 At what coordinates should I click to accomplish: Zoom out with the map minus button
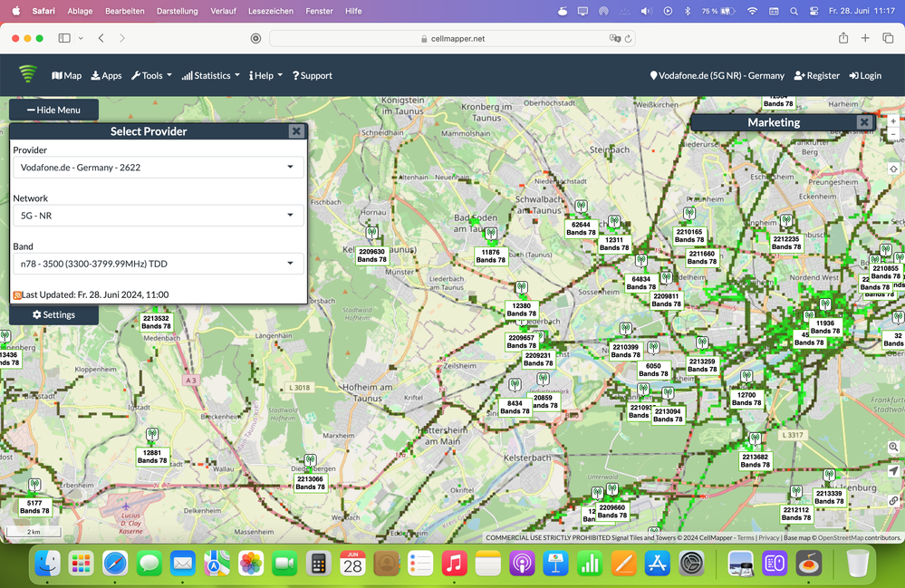893,135
